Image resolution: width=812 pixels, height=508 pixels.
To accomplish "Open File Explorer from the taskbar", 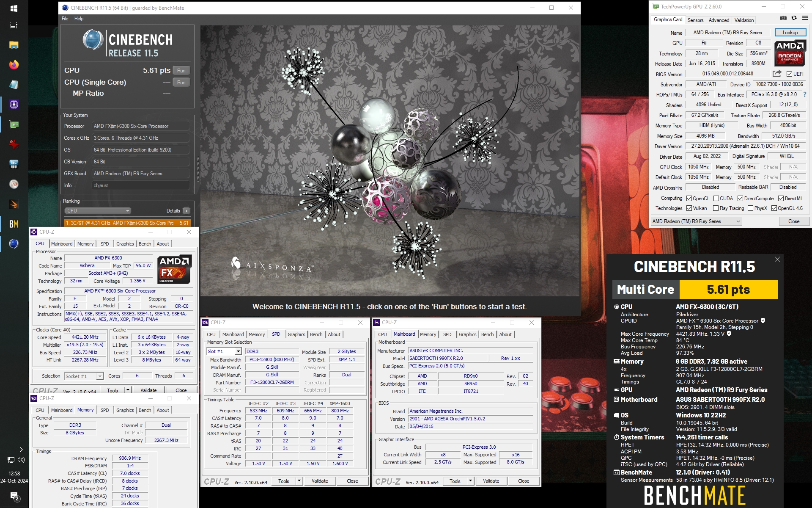I will pos(14,45).
